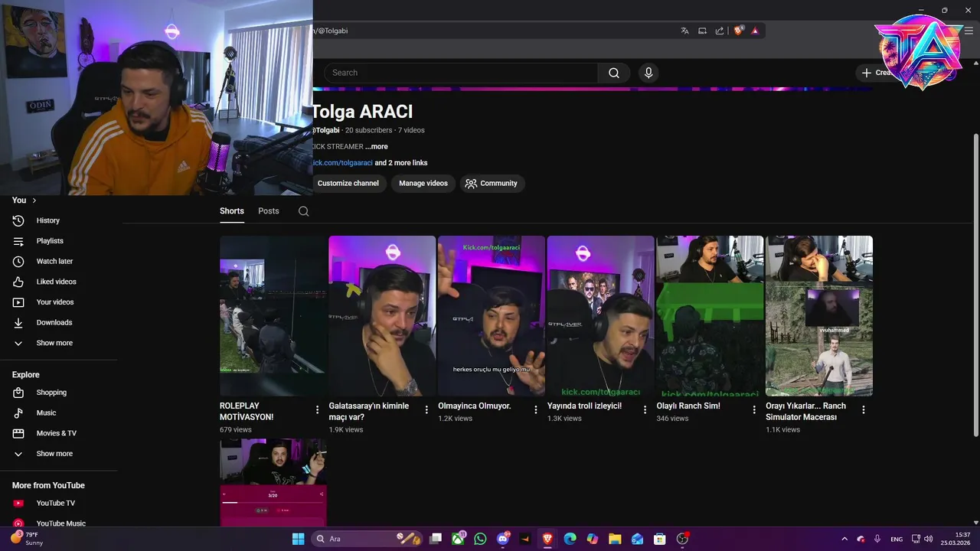This screenshot has width=980, height=551.
Task: Click the browser address bar URL
Action: point(329,31)
